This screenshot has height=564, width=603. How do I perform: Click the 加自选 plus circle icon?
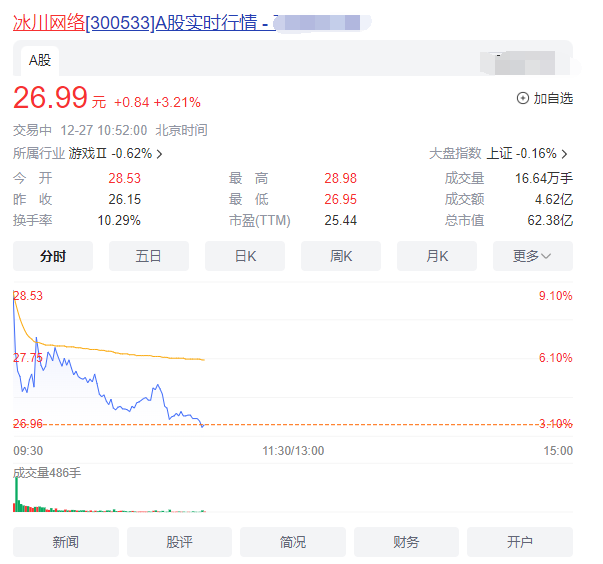pos(522,98)
